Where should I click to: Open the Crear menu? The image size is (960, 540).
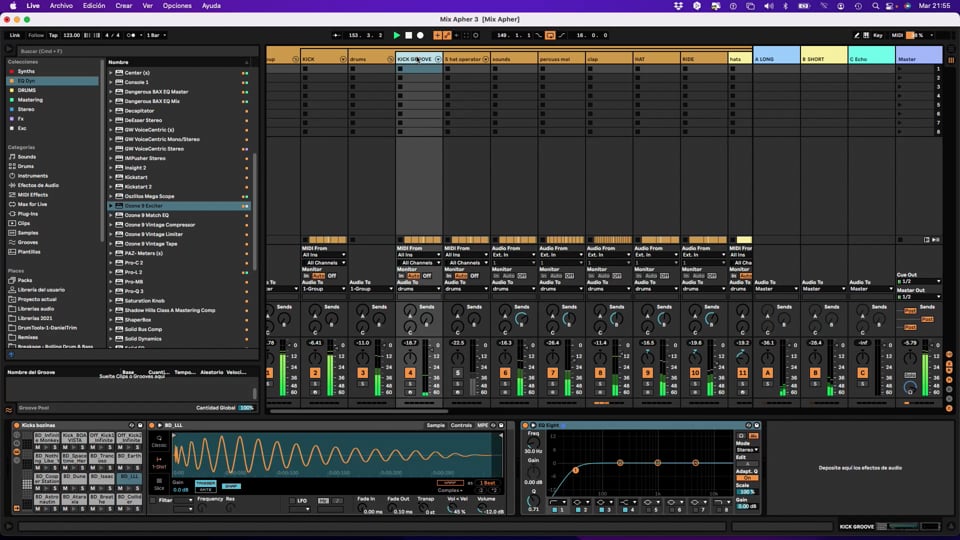pyautogui.click(x=124, y=6)
